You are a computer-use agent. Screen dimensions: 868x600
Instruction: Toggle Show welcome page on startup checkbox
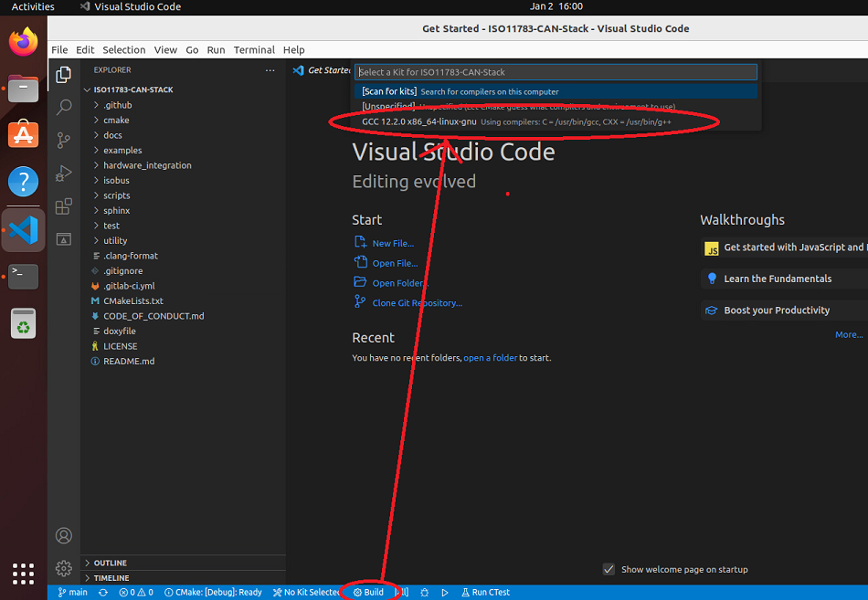pyautogui.click(x=609, y=569)
